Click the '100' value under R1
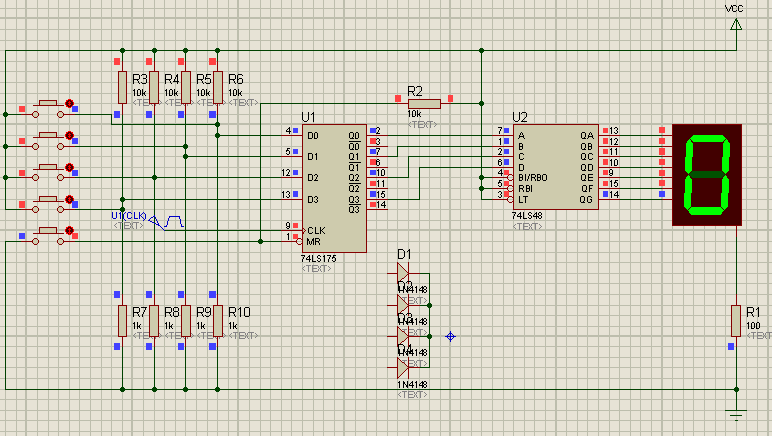Screen dimensions: 772x436 (x=753, y=326)
